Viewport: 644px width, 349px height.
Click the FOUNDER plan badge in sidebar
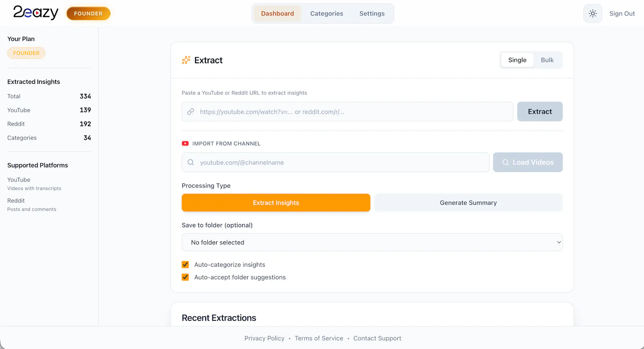26,53
